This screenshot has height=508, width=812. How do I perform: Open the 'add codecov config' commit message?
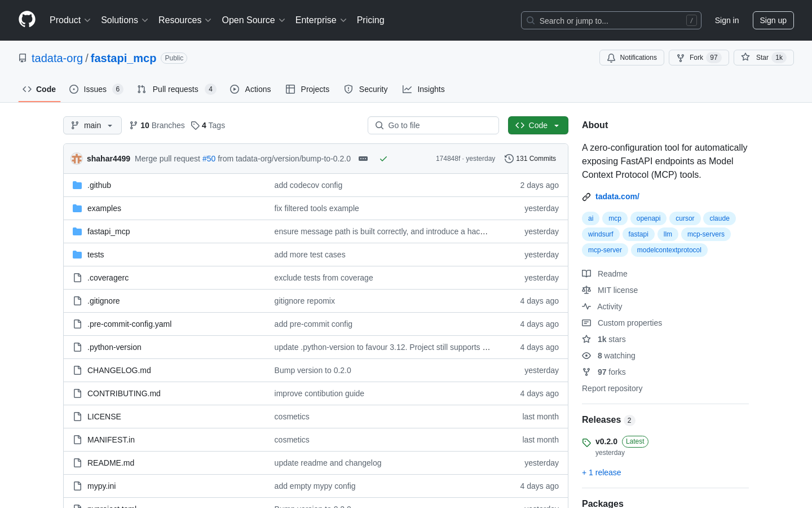click(x=308, y=185)
